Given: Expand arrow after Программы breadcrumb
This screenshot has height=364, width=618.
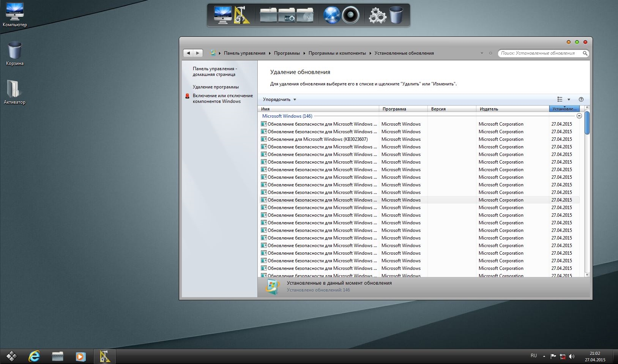Looking at the screenshot, I should click(304, 53).
